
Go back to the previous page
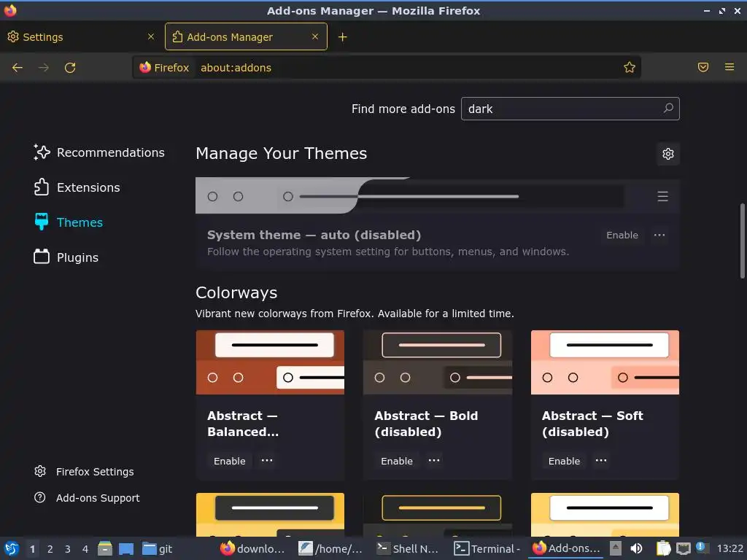[x=18, y=68]
